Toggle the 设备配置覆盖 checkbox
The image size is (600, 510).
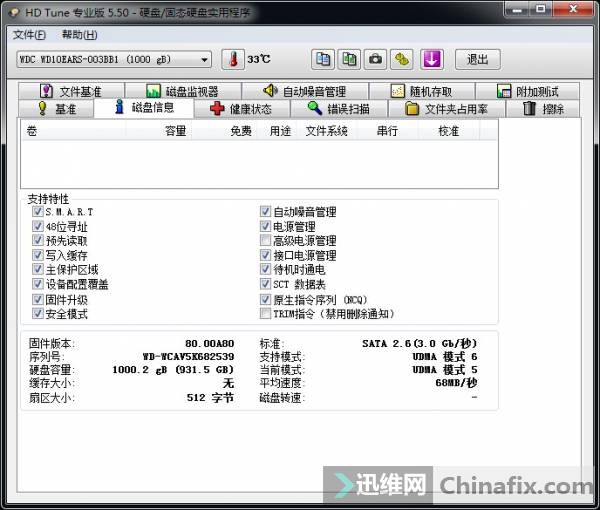pyautogui.click(x=38, y=284)
